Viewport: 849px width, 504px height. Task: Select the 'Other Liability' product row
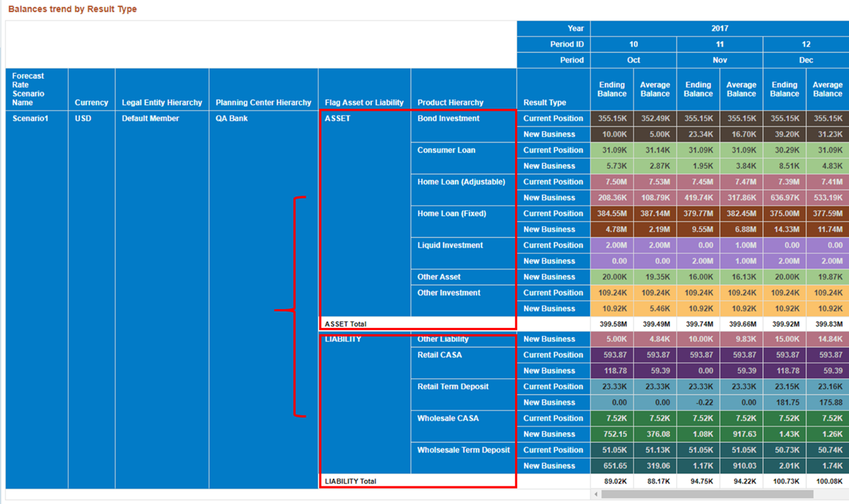click(x=464, y=339)
